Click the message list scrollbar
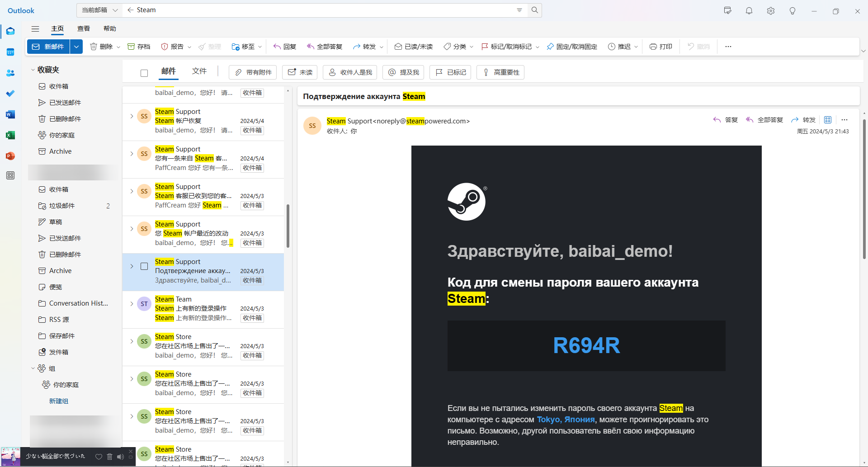This screenshot has width=868, height=467. click(288, 226)
